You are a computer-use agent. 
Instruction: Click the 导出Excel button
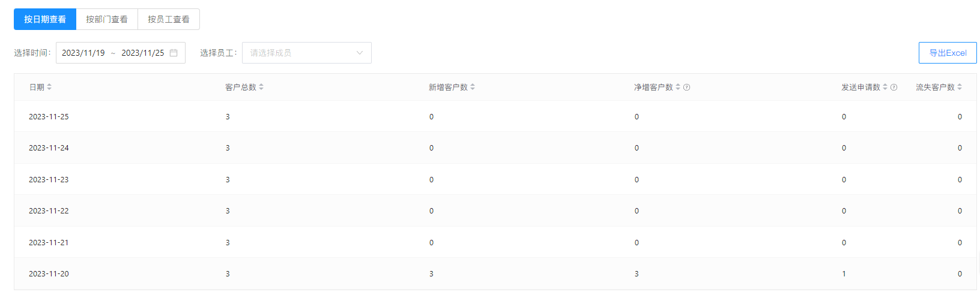coord(948,53)
